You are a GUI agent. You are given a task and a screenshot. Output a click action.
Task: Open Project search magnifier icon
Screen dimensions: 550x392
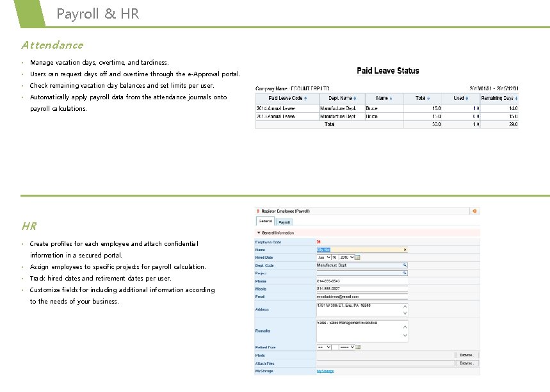(405, 273)
